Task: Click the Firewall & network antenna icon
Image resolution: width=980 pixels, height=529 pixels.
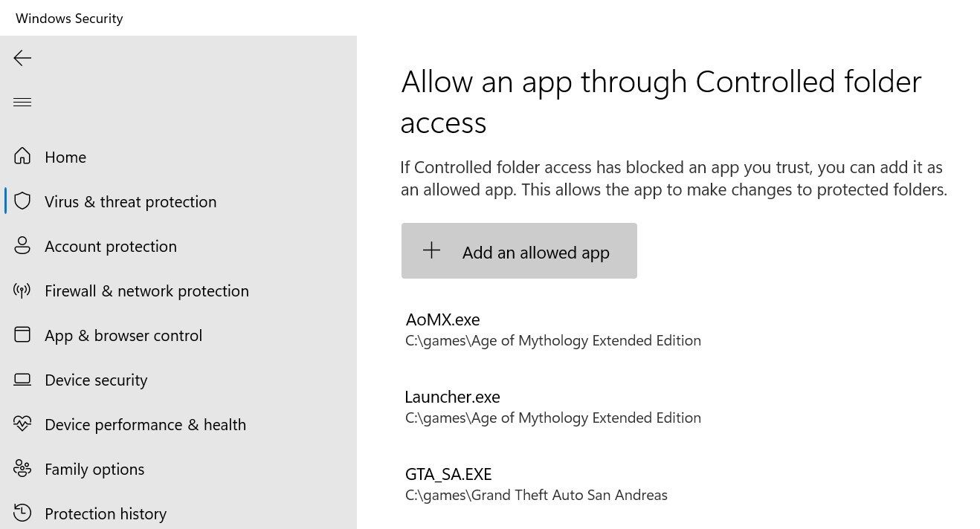Action: coord(22,291)
